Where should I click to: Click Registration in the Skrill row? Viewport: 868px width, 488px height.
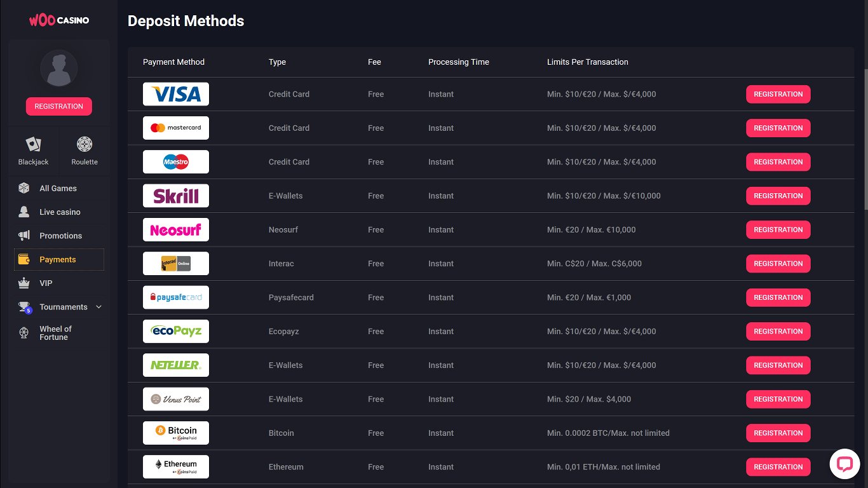[778, 196]
